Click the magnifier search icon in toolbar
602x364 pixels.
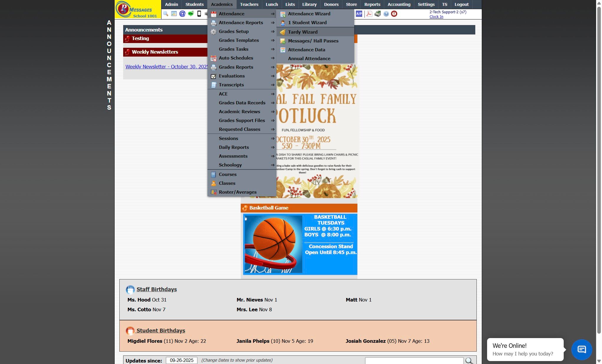(x=166, y=14)
